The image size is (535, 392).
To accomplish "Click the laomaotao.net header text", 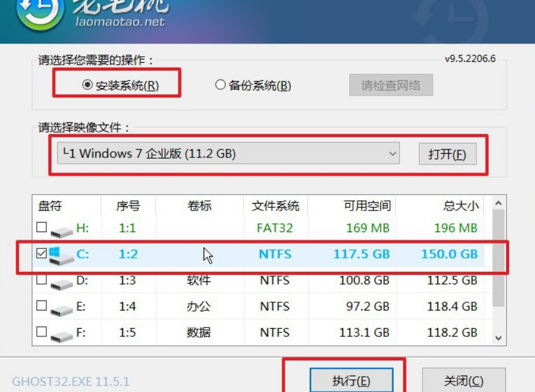I will pyautogui.click(x=120, y=22).
